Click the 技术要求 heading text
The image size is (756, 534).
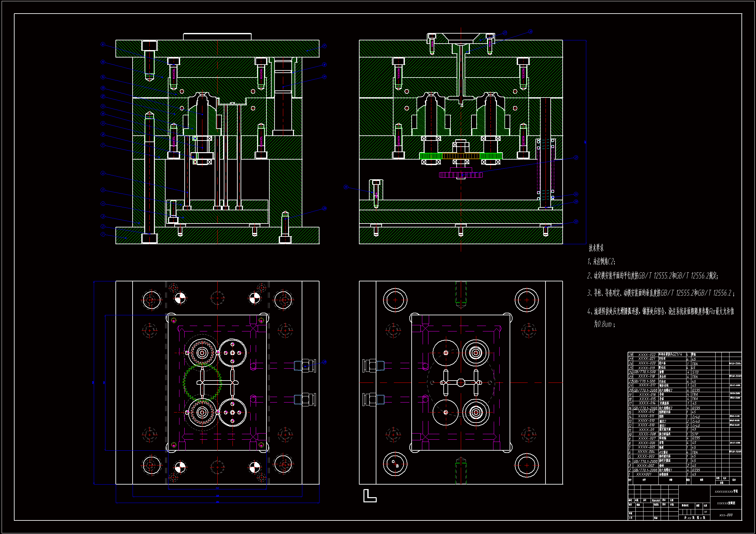(596, 248)
